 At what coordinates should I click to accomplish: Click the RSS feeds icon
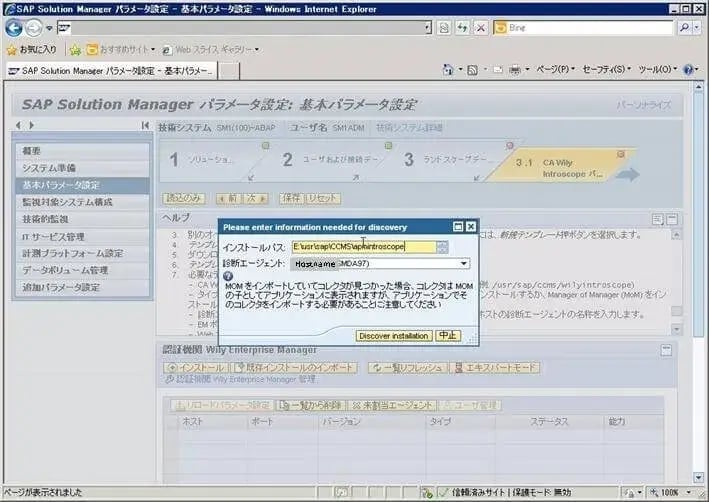472,70
